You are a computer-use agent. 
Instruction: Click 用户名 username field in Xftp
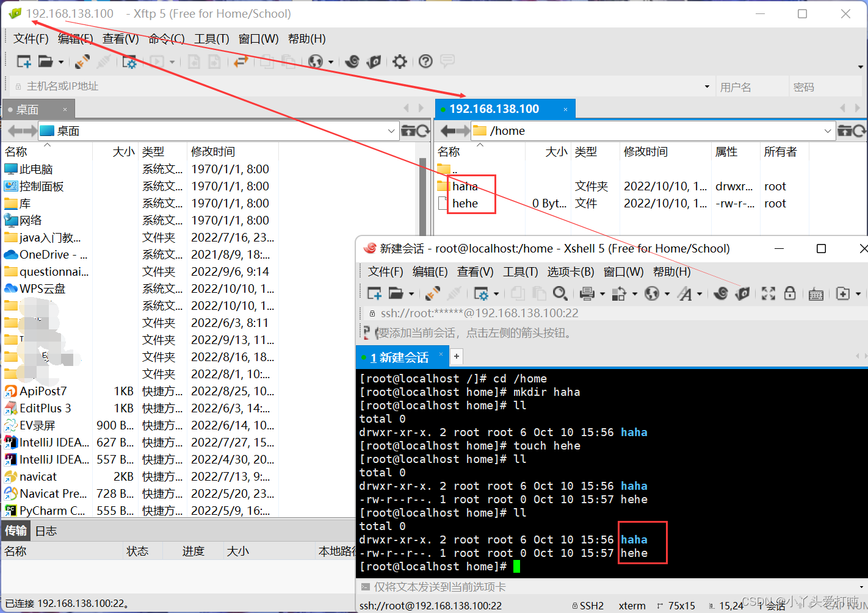click(752, 87)
